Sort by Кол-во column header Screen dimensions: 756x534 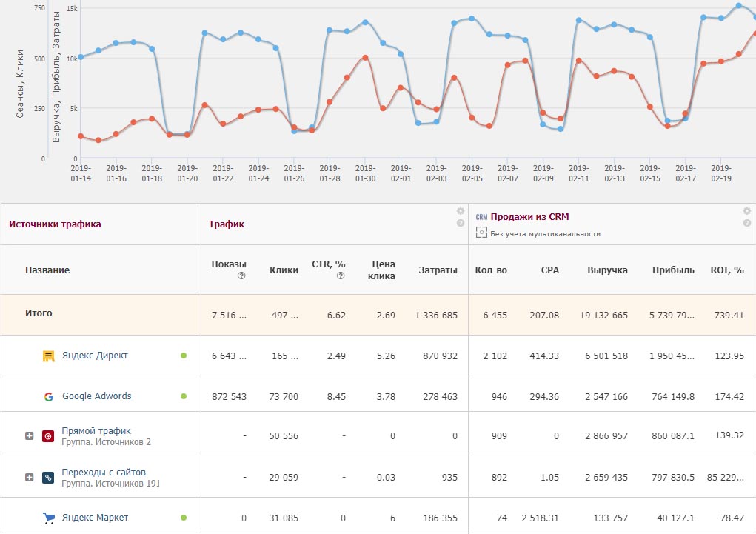coord(491,270)
